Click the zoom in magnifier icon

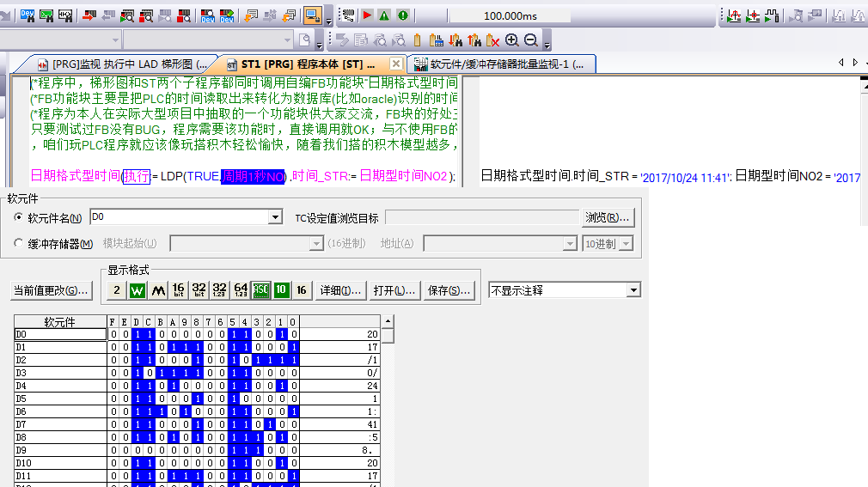click(512, 40)
